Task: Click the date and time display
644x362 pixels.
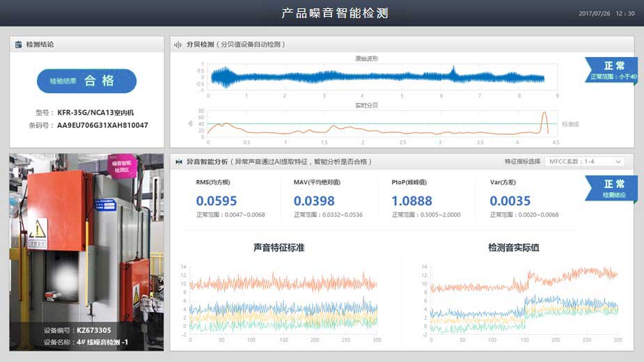Action: (606, 13)
